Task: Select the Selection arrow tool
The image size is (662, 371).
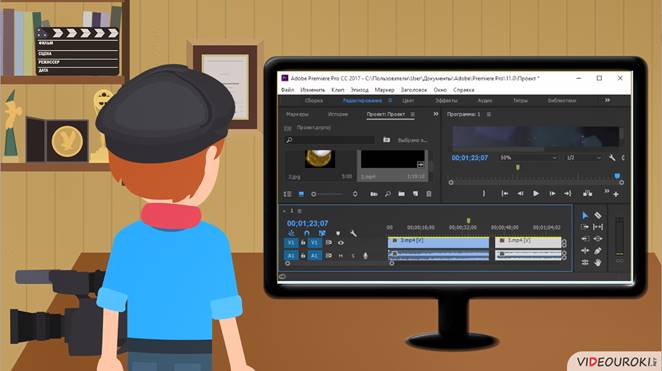Action: (x=585, y=215)
